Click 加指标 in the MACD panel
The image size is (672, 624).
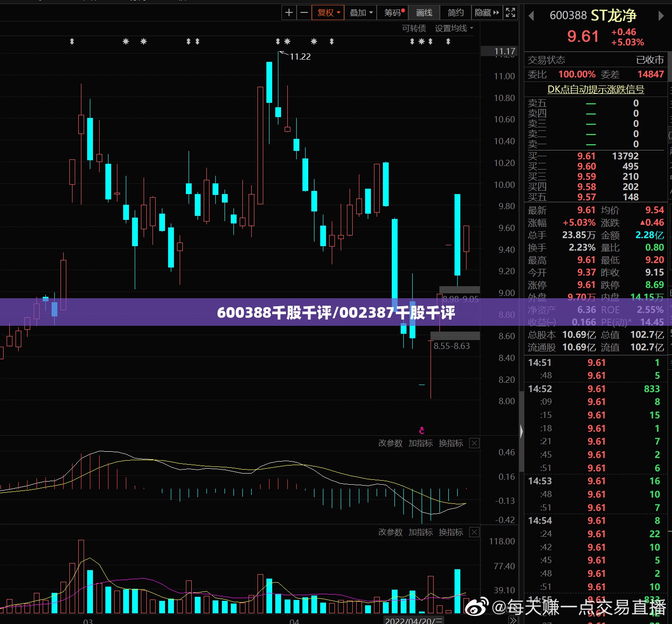[x=421, y=443]
